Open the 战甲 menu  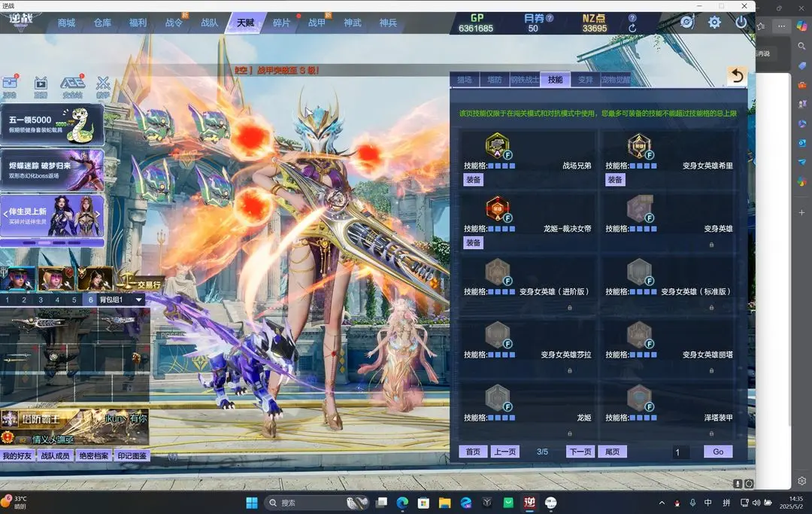(317, 23)
